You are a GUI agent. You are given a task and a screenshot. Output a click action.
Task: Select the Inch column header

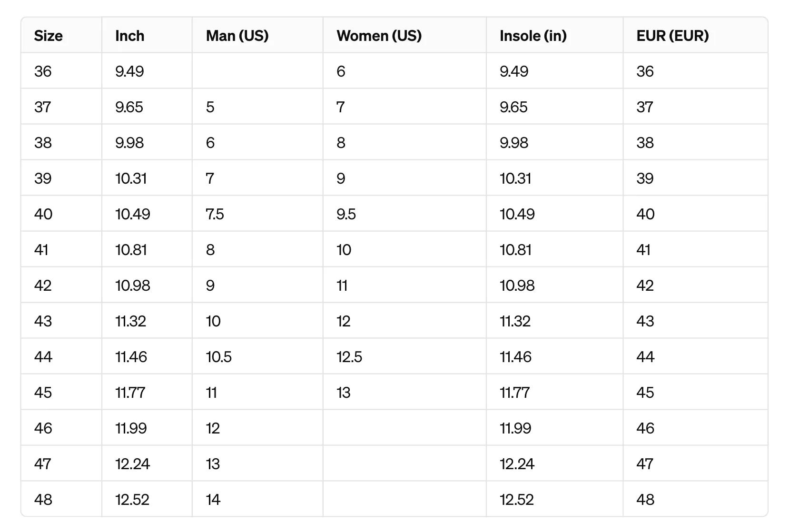[129, 36]
